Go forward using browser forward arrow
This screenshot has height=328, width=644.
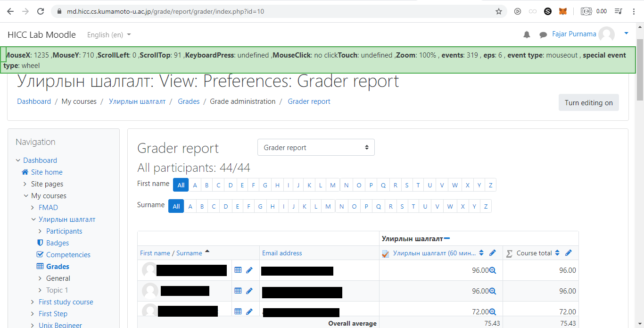click(x=25, y=11)
